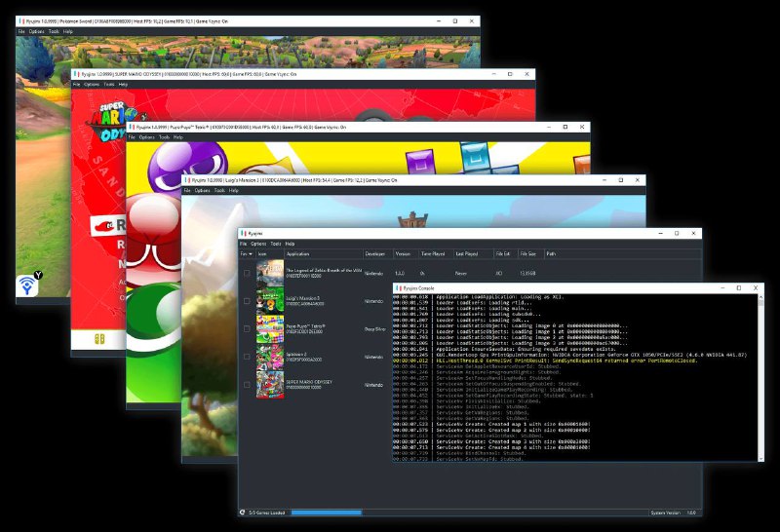The image size is (780, 532).
Task: Click the Y-Comm wireless icon in Pokemon Sword
Action: click(x=27, y=285)
